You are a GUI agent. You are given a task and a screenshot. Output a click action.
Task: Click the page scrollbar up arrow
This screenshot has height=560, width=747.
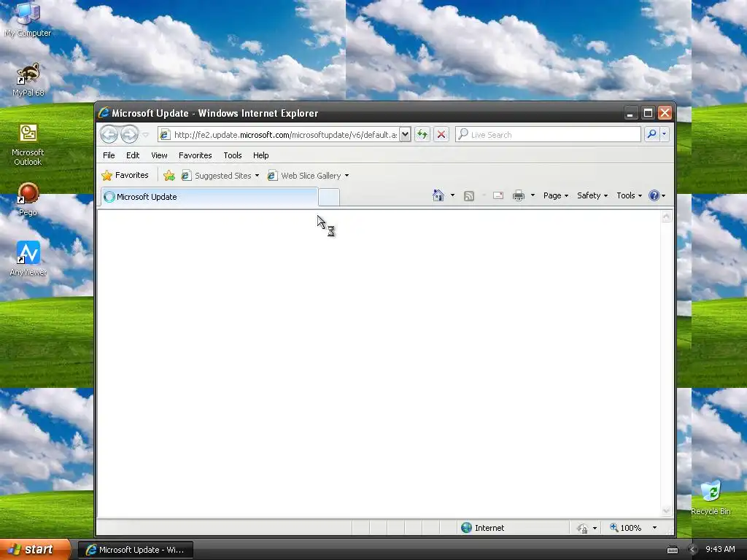pos(667,217)
